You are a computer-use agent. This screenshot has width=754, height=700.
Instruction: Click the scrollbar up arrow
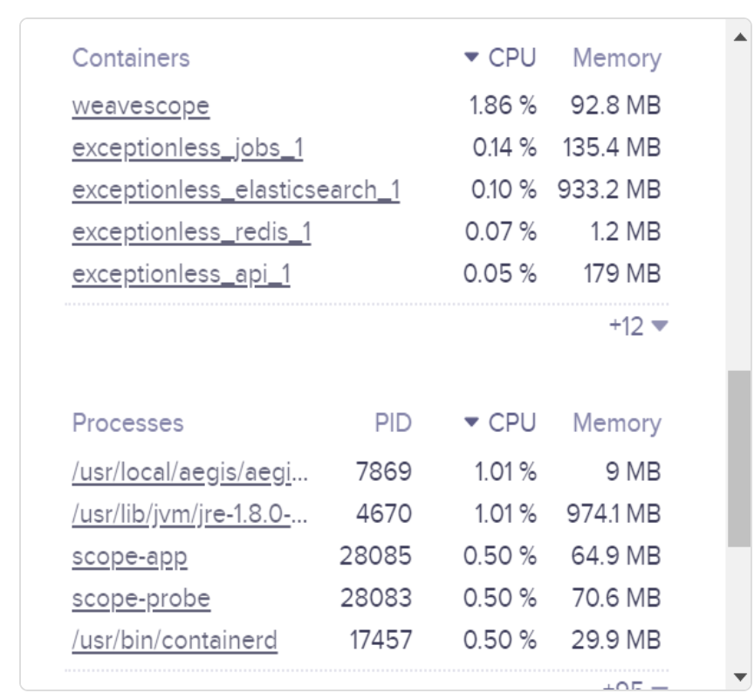coord(740,37)
